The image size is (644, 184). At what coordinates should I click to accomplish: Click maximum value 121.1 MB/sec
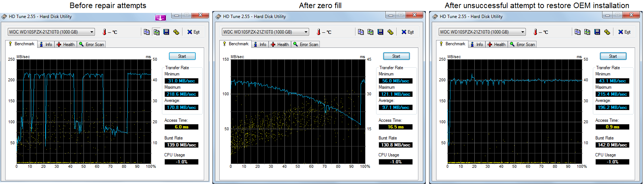[x=396, y=94]
